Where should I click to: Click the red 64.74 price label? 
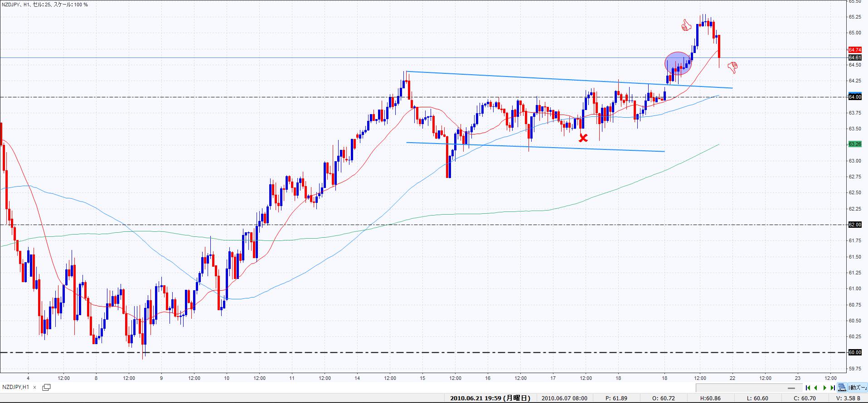coord(854,50)
